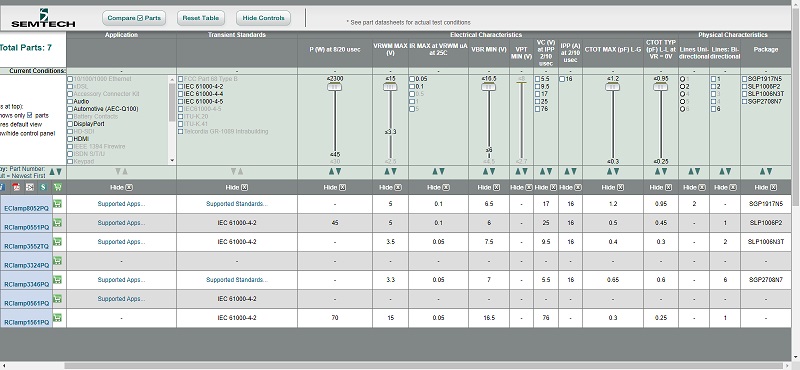This screenshot has height=370, width=800.
Task: Click the green S header icon
Action: coord(44,187)
